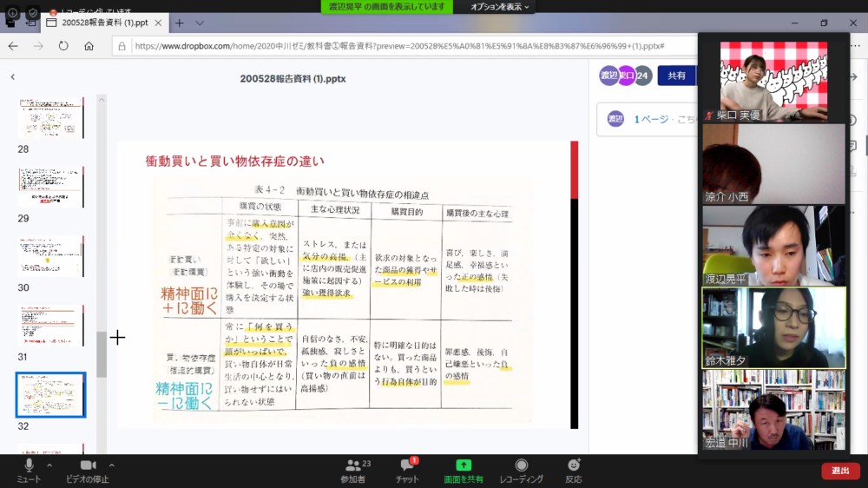This screenshot has height=488, width=868.
Task: Open a new browser tab
Action: (180, 23)
